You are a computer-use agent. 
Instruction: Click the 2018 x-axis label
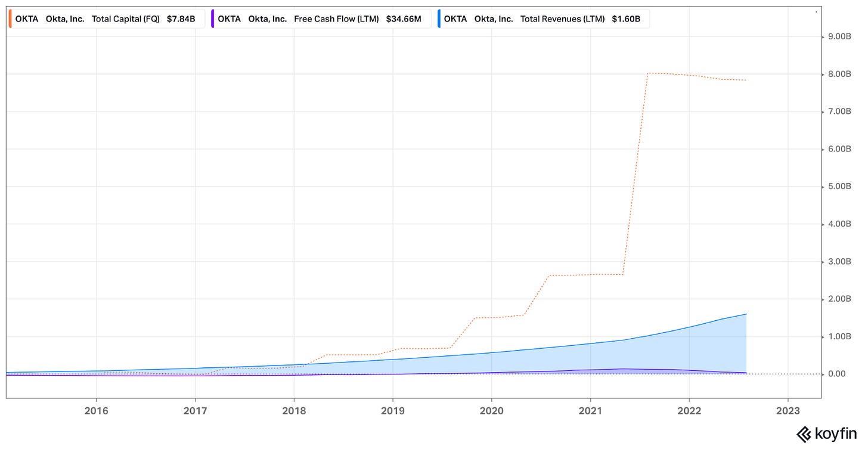coord(293,411)
